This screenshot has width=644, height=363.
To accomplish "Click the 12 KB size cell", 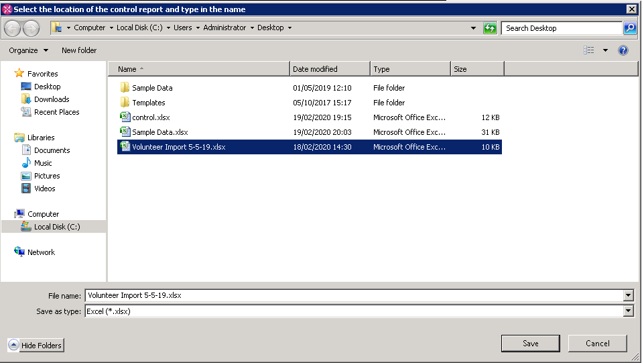I will 491,117.
